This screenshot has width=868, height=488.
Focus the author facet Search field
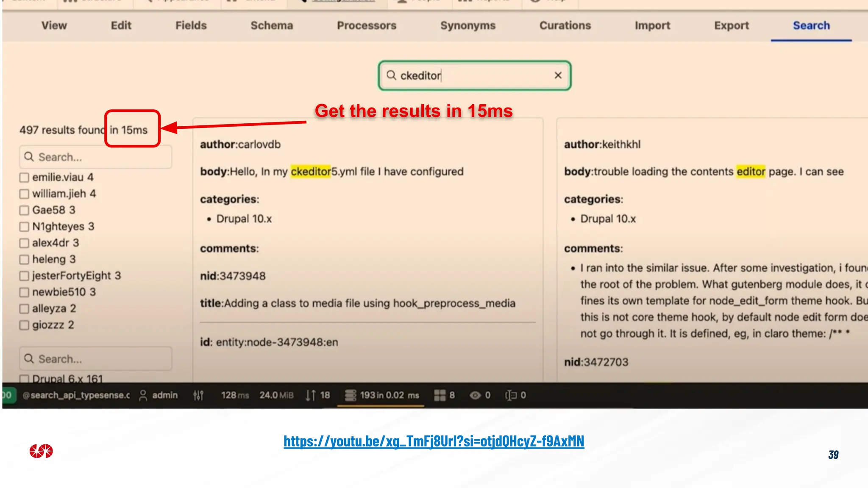(95, 157)
